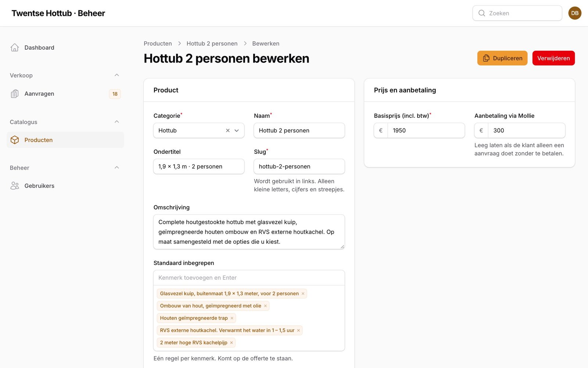Clear the Hottub category selection
Image resolution: width=588 pixels, height=368 pixels.
(228, 131)
